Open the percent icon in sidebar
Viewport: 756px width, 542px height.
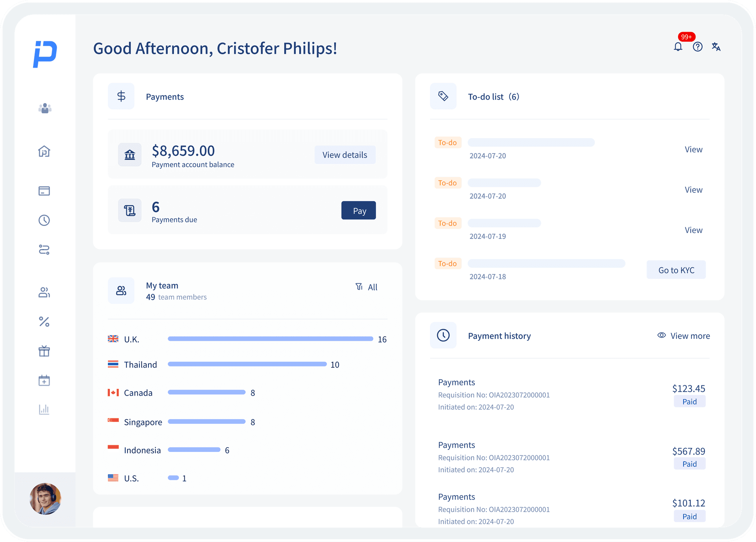pyautogui.click(x=44, y=322)
